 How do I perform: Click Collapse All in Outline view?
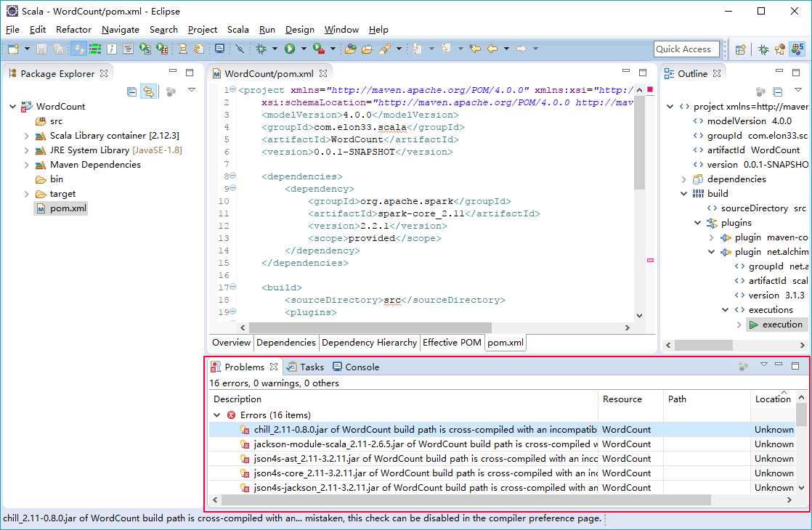[x=777, y=91]
